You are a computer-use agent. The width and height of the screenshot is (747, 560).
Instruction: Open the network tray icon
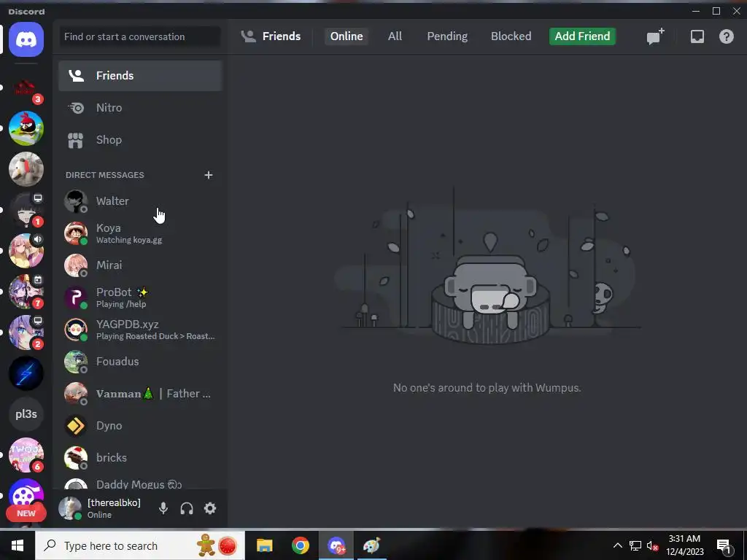[635, 546]
